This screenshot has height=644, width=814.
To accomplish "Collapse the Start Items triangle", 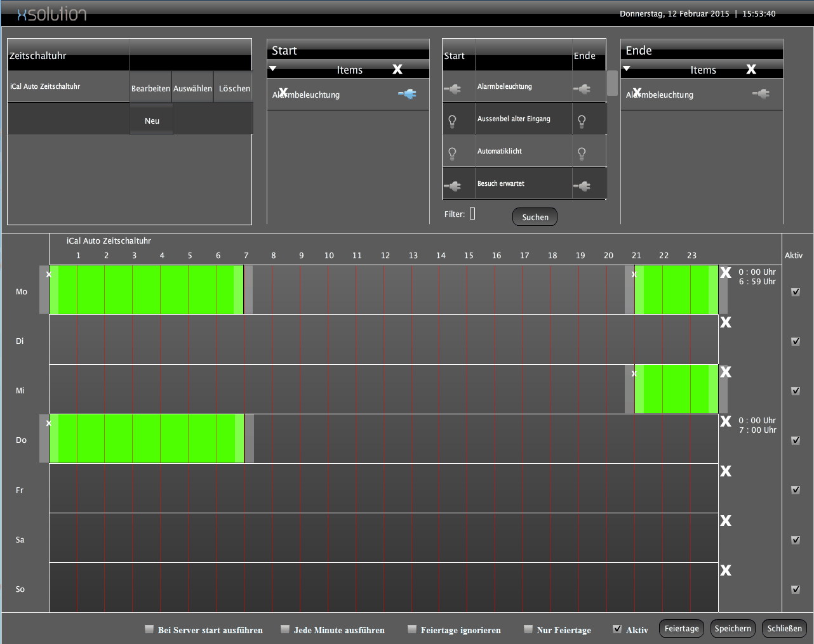I will (273, 69).
